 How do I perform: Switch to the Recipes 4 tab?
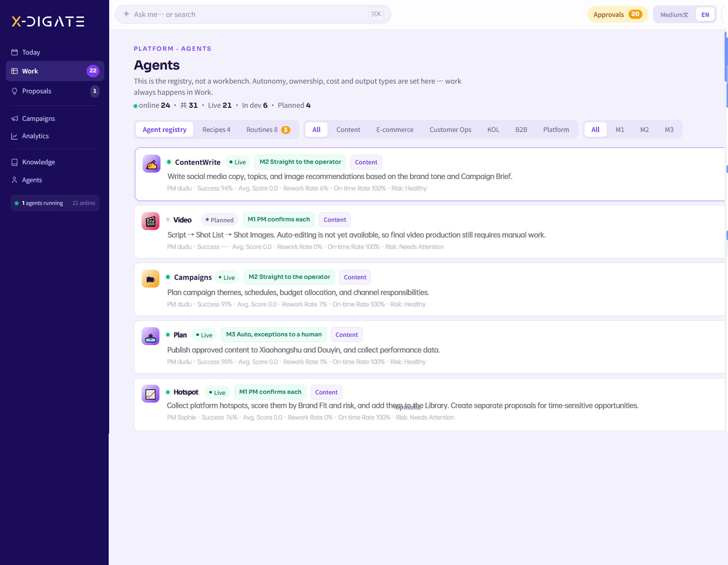[x=216, y=130]
